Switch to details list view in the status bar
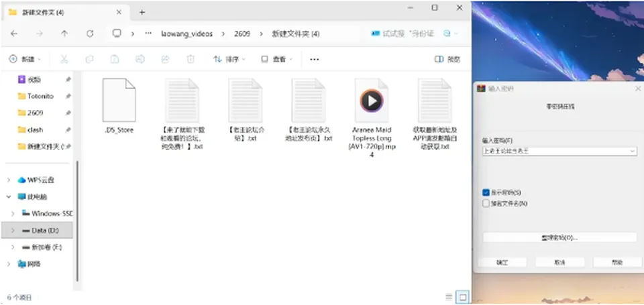This screenshot has height=305, width=644. coord(449,297)
